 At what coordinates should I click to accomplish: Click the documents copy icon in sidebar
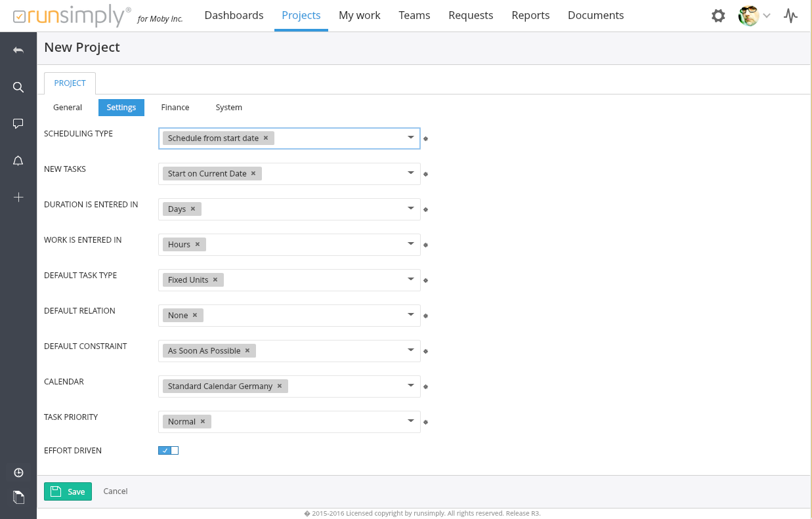[18, 497]
